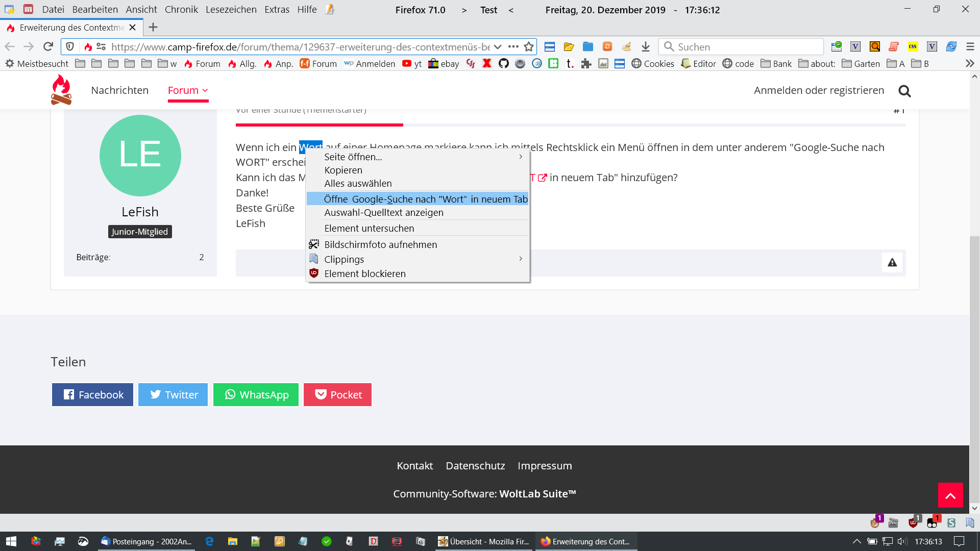
Task: Open the Lesezeichen menu
Action: tap(231, 10)
